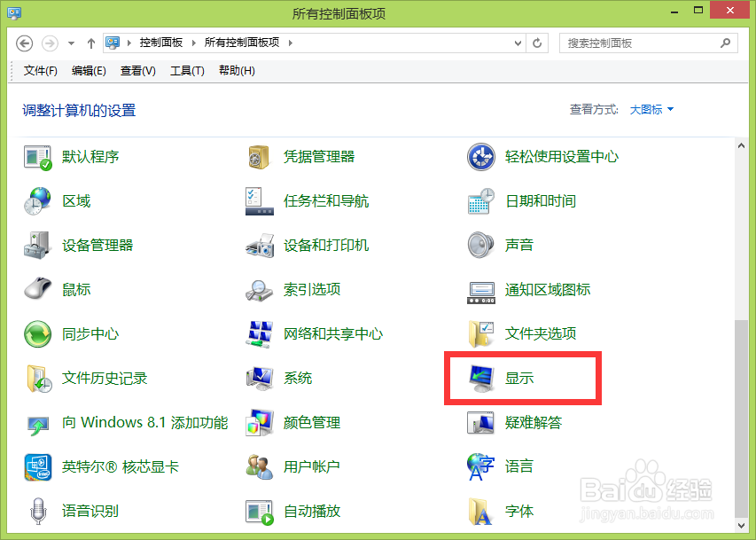Viewport: 756px width, 540px height.
Task: Click the 用户帐户 people icon
Action: [260, 467]
